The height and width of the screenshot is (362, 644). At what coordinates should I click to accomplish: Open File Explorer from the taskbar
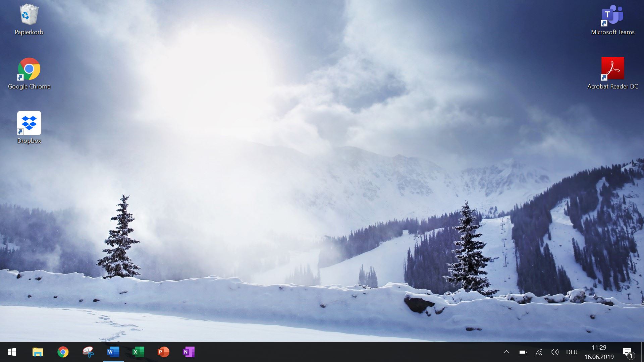[x=38, y=352]
